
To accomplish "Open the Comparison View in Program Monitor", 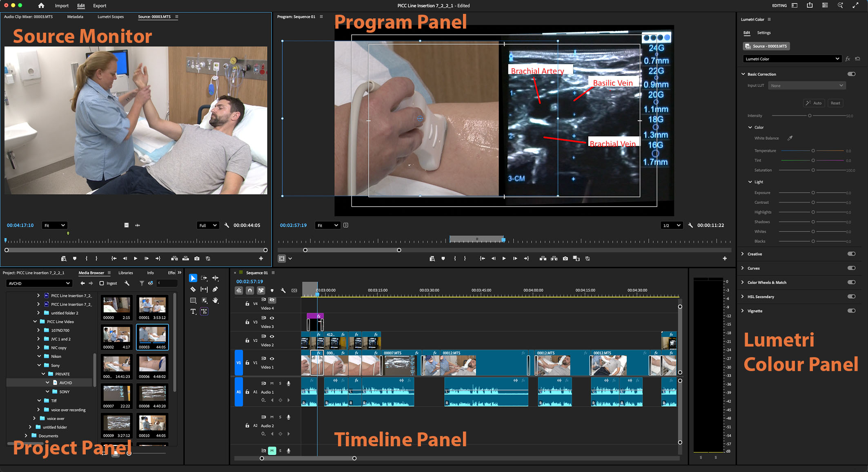I will click(576, 259).
